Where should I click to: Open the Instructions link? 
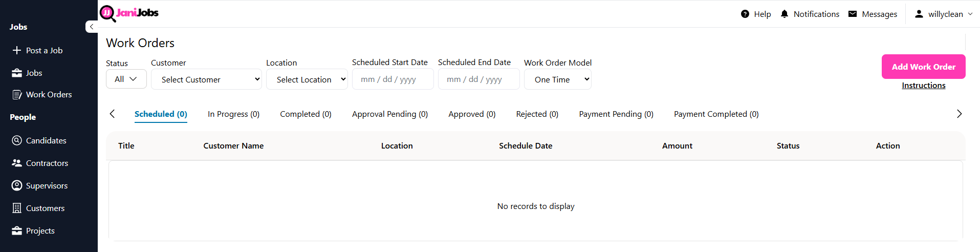[923, 86]
